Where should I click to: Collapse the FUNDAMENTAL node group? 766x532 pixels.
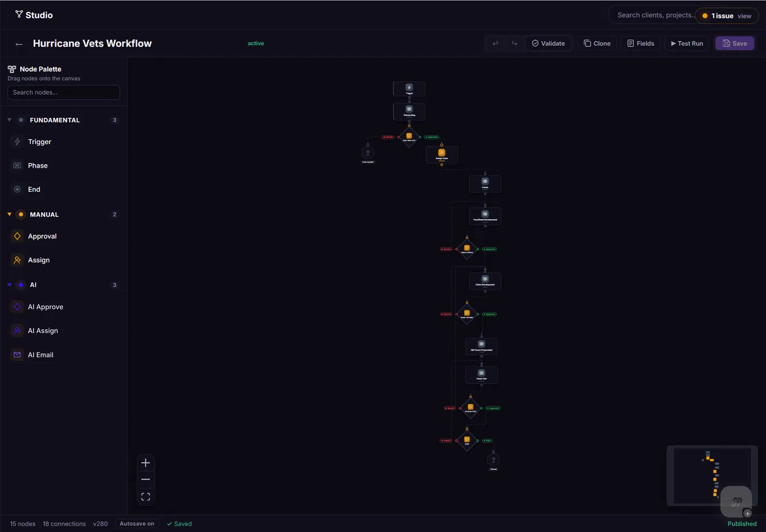(x=9, y=120)
